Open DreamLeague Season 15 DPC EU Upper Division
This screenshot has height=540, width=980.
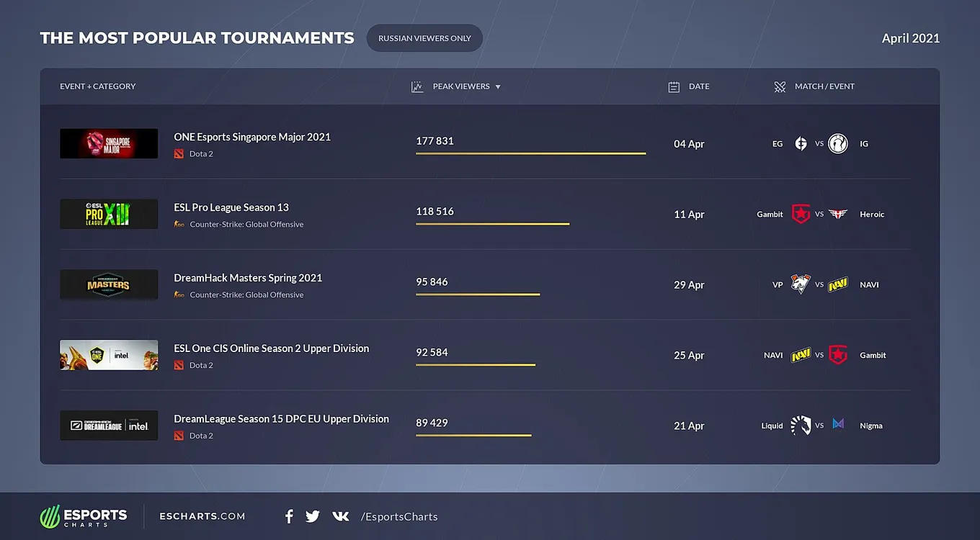pyautogui.click(x=282, y=419)
